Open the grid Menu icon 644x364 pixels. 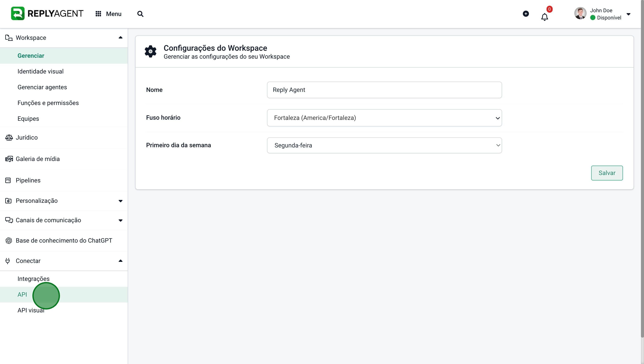(98, 14)
